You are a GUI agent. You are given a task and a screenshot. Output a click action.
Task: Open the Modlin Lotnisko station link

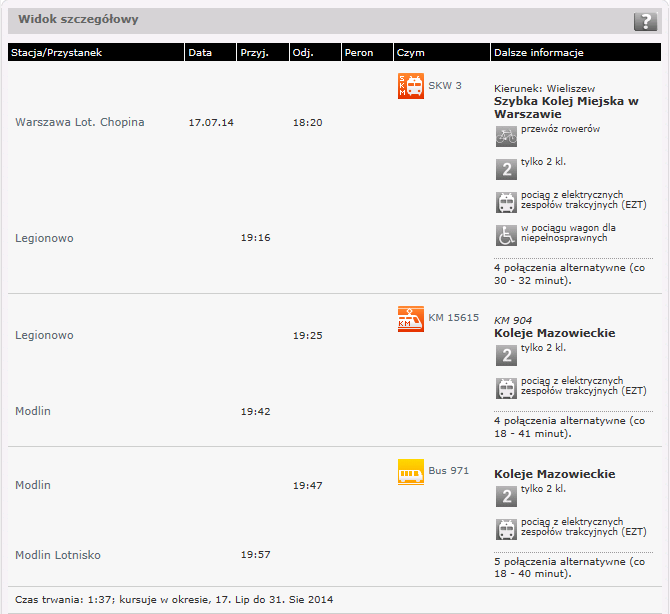58,555
